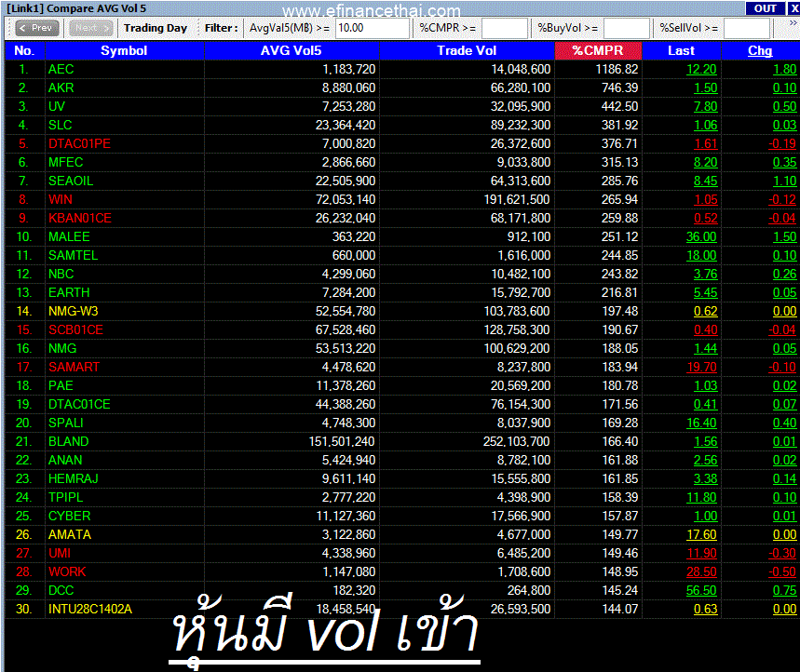Sort by the No. column header
Screen dimensions: 800x672
coord(24,50)
